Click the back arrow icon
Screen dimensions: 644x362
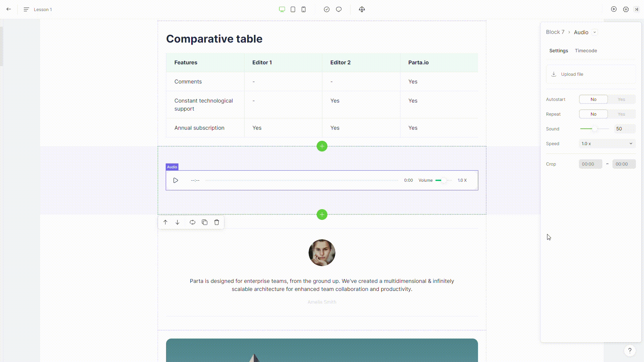9,9
